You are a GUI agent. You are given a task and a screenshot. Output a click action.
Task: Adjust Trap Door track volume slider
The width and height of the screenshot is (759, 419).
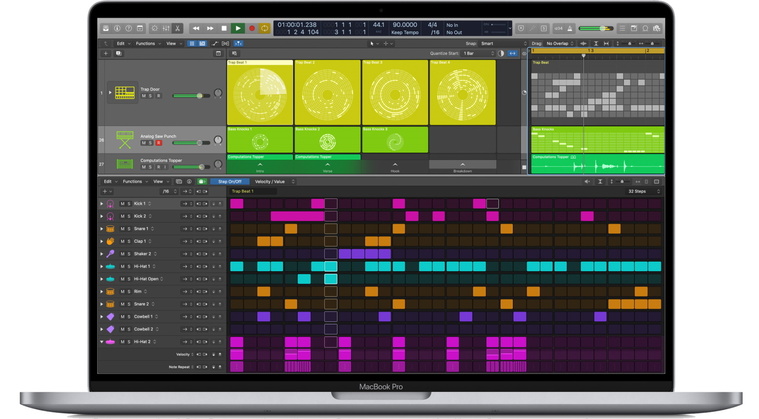click(192, 96)
